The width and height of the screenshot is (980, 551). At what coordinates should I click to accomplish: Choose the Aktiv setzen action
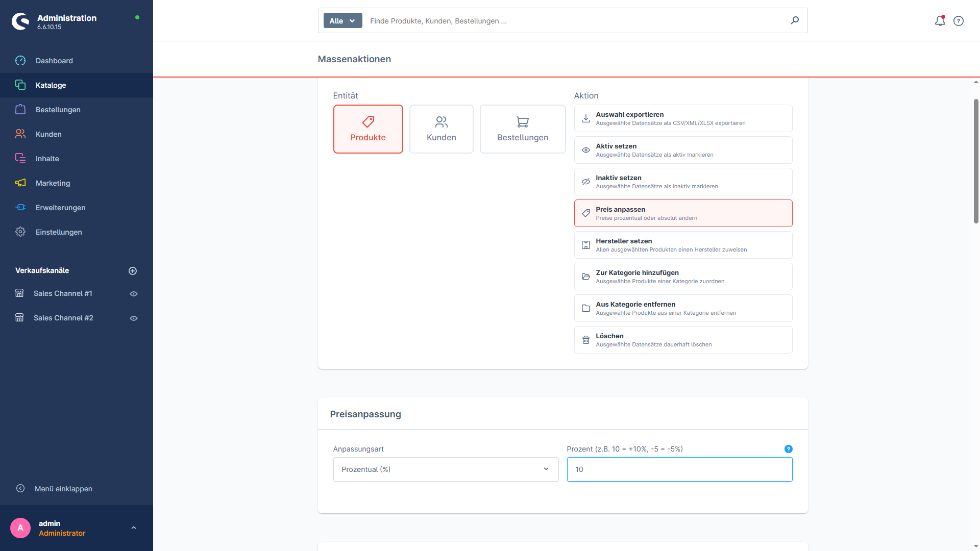(683, 150)
